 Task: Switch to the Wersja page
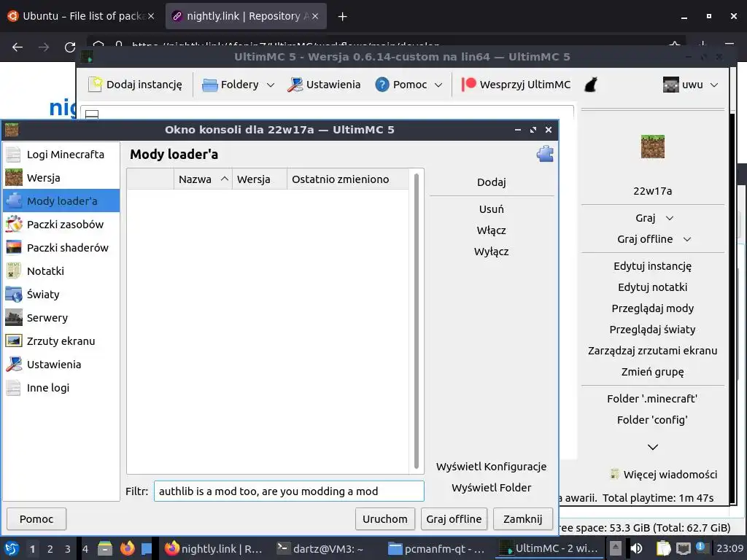pos(61,178)
